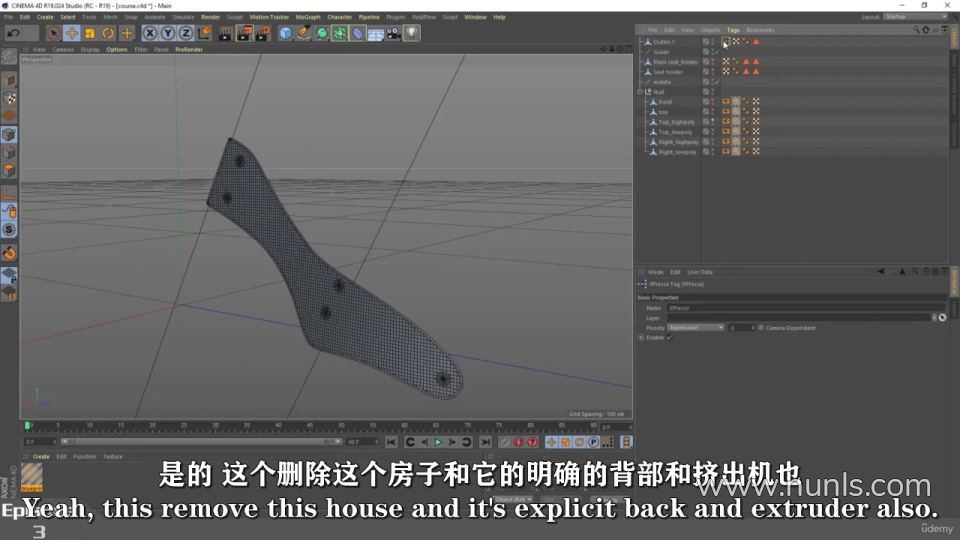Select the Seat holder object
This screenshot has height=540, width=960.
[x=668, y=72]
